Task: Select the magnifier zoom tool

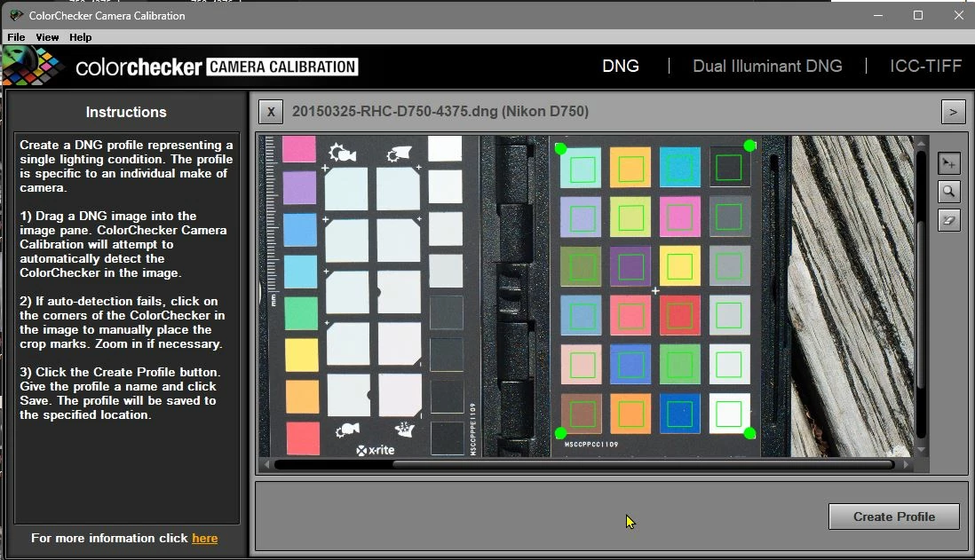Action: (949, 192)
